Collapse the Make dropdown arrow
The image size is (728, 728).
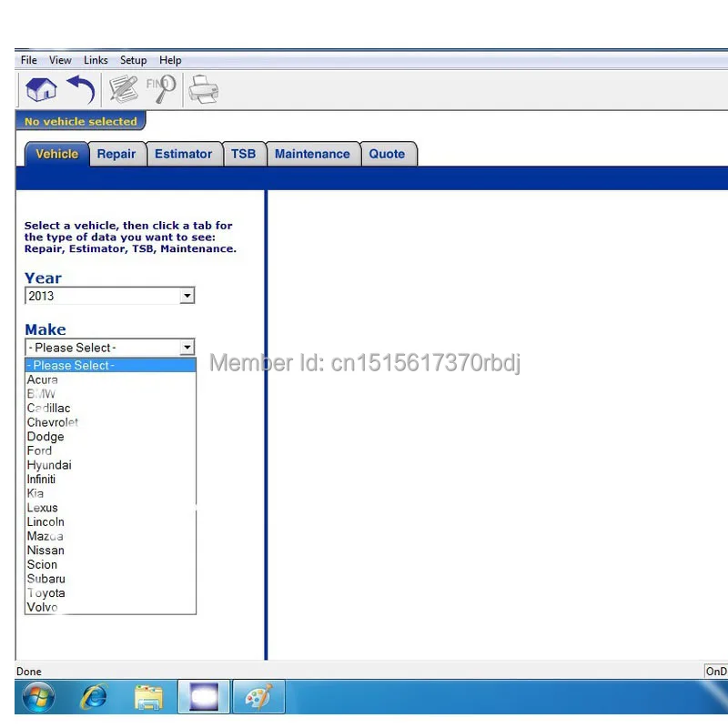(x=187, y=348)
